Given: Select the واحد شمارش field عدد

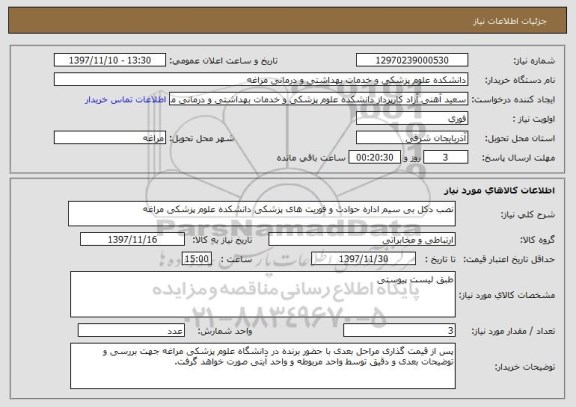Looking at the screenshot, I should tap(131, 331).
